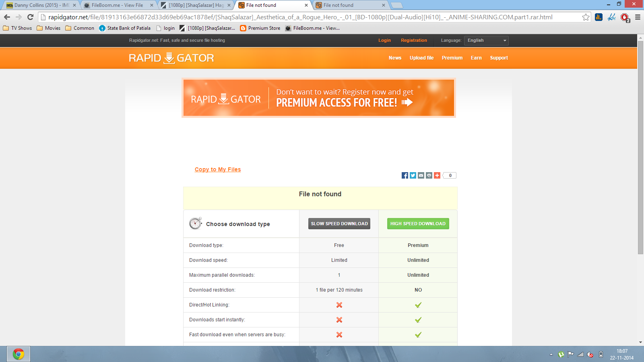Click the green check for Downloads start instantly
Screen dimensions: 644x362
click(x=418, y=320)
